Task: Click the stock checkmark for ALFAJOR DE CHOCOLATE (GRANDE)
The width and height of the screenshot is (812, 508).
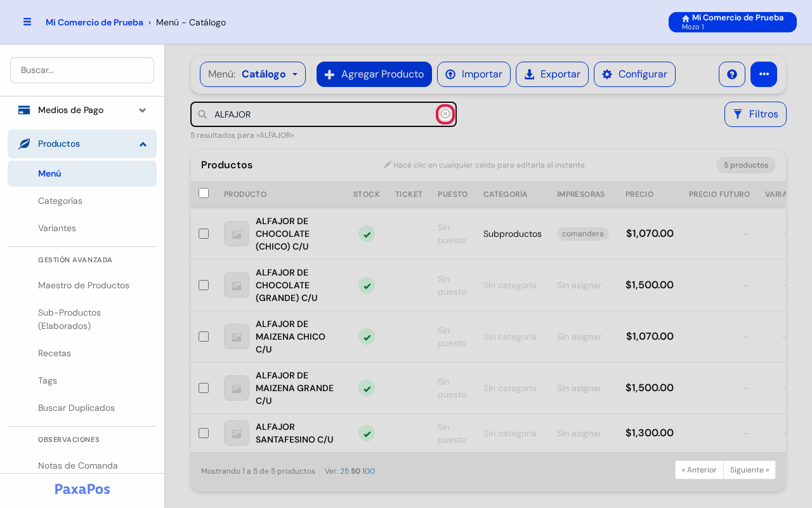Action: (x=367, y=285)
